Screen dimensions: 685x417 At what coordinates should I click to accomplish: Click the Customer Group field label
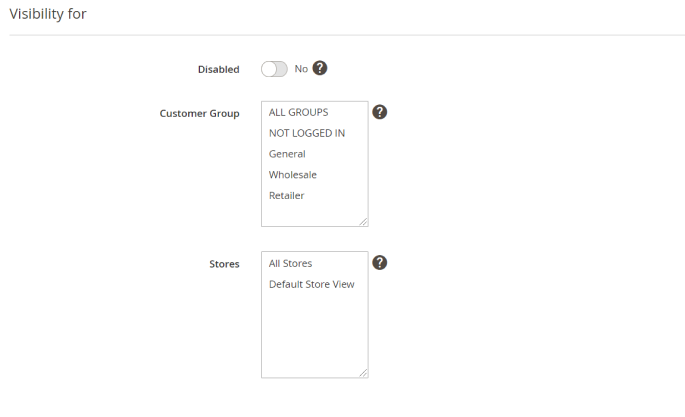(199, 114)
